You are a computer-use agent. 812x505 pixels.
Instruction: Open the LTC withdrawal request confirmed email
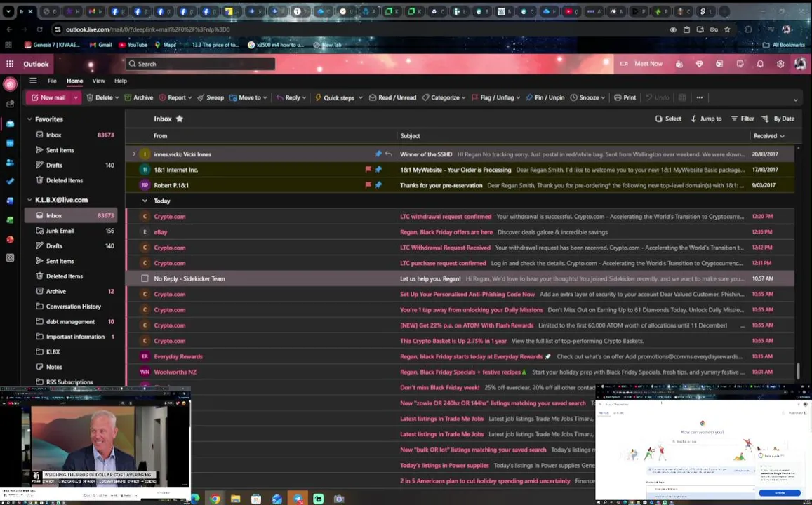pos(461,216)
